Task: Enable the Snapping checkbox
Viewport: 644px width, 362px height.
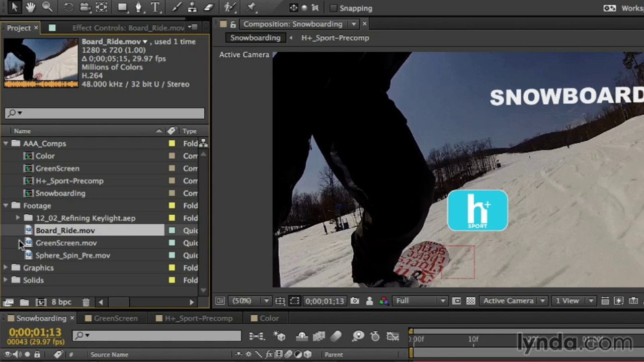Action: point(333,8)
